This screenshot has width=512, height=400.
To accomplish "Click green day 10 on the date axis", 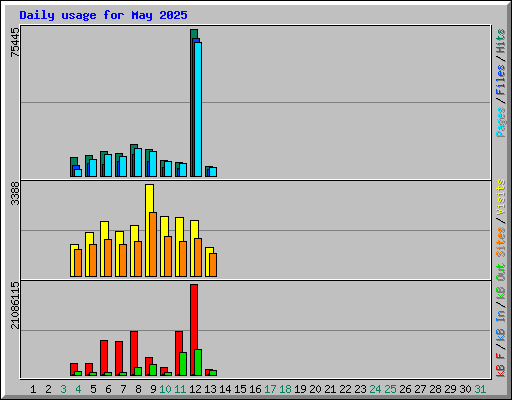I will click(165, 389).
